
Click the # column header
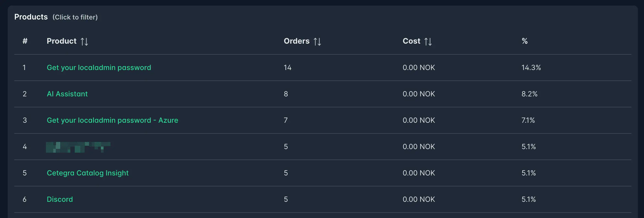[x=25, y=41]
